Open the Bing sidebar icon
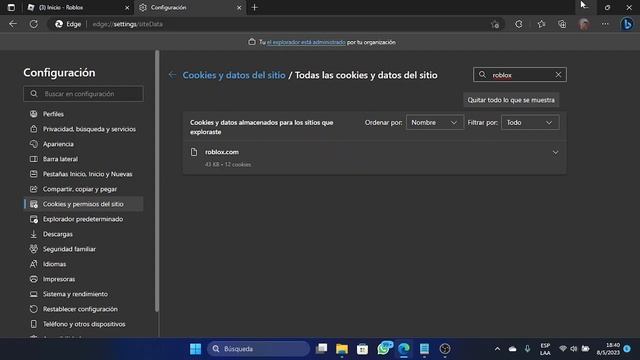This screenshot has width=640, height=360. (627, 24)
